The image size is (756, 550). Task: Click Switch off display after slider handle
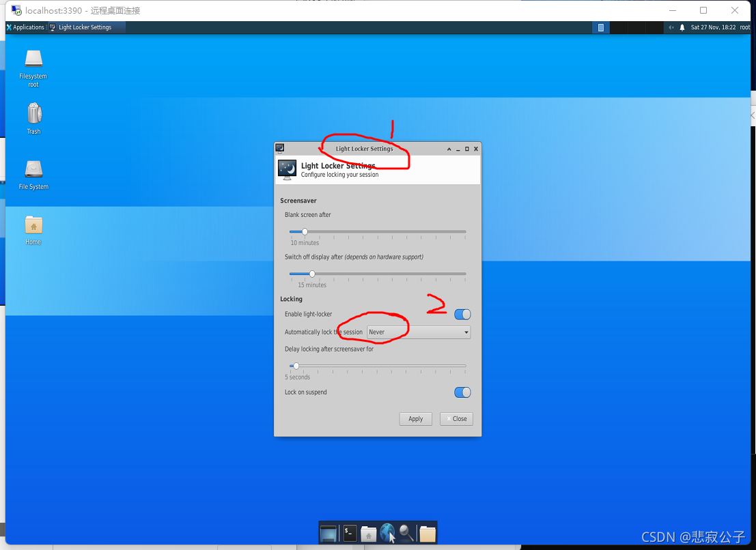312,274
